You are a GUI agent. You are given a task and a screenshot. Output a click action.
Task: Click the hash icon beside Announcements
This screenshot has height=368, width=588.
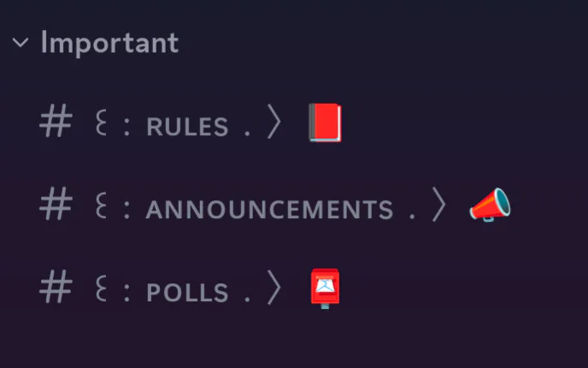point(56,206)
